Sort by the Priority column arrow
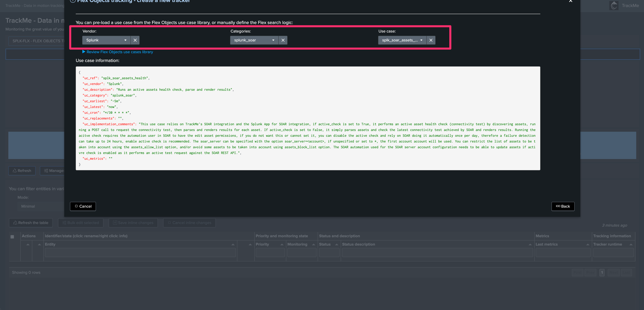The height and width of the screenshot is (310, 644). click(x=282, y=244)
